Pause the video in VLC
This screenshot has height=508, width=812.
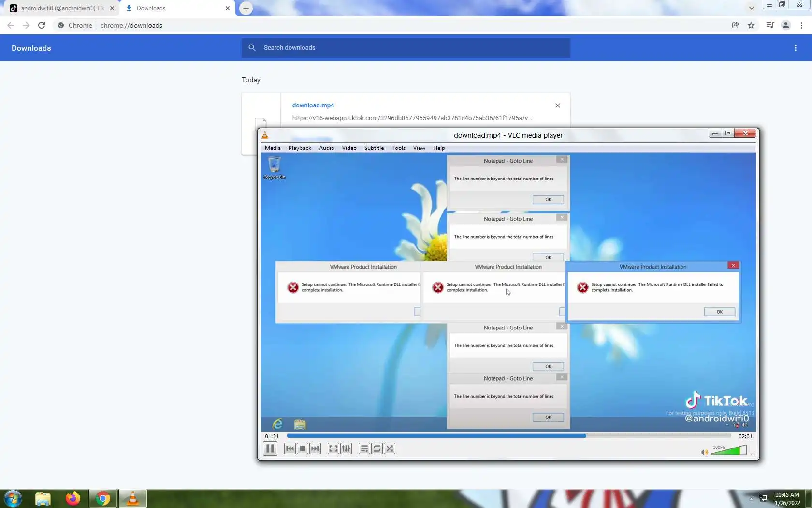tap(270, 448)
